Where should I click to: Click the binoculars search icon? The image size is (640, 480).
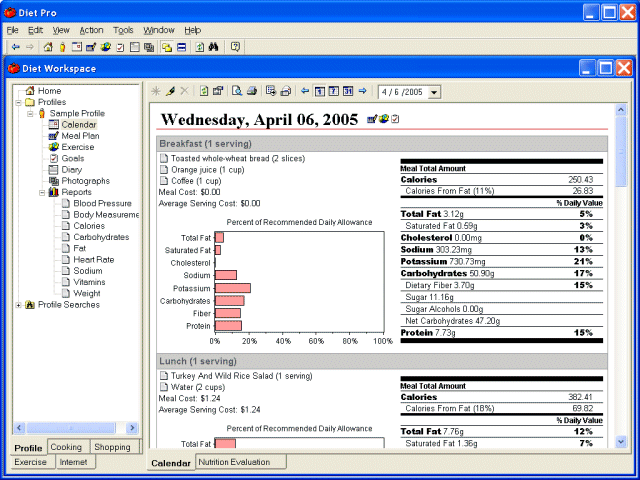point(213,47)
